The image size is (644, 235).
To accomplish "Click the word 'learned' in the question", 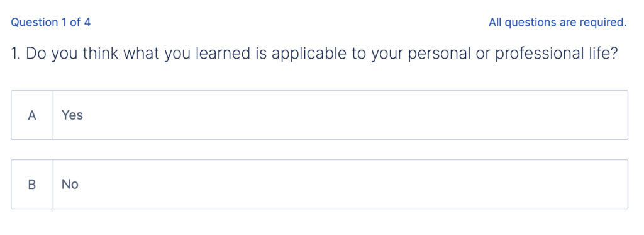I will [223, 54].
